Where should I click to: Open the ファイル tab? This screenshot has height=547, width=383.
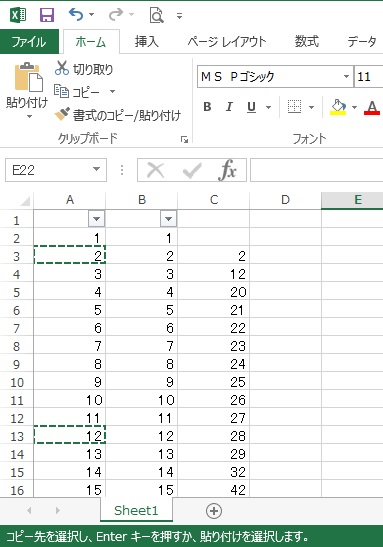tap(29, 42)
